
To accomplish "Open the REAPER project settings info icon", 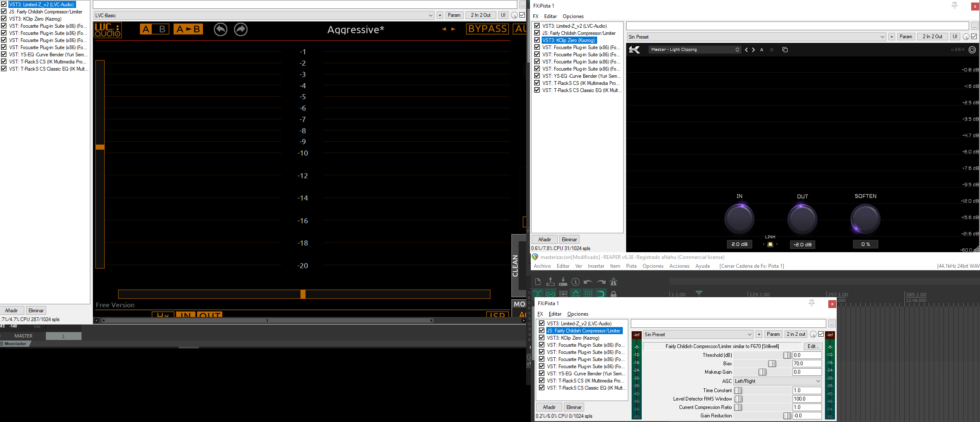I will tap(576, 282).
